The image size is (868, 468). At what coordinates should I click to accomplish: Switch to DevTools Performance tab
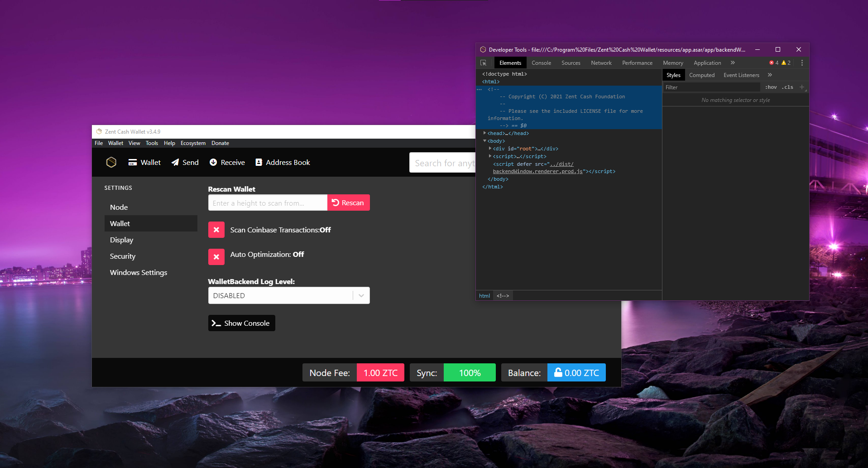[x=637, y=63]
